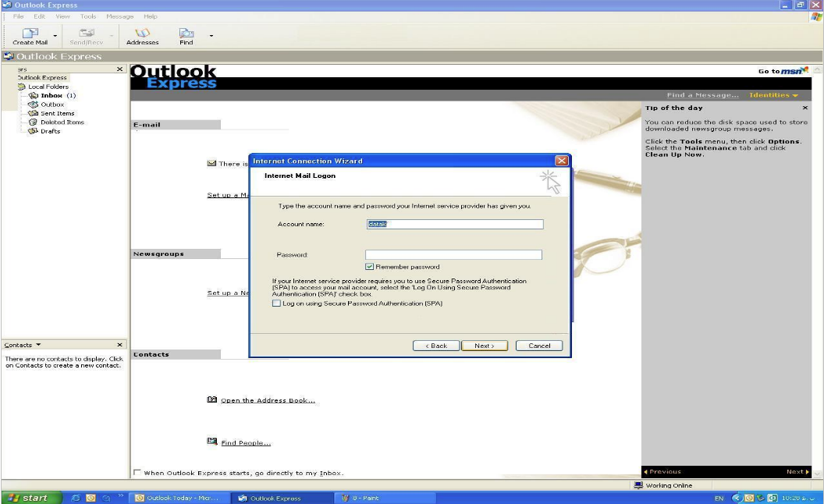Click the Back button in wizard

tap(436, 346)
